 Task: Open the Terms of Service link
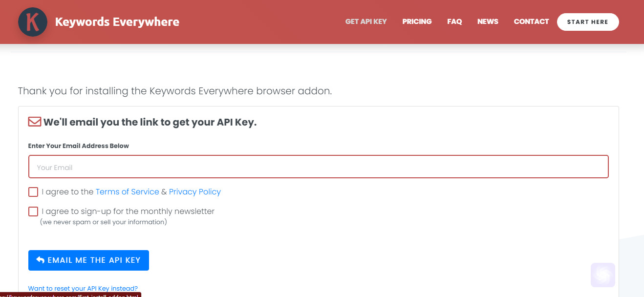click(128, 192)
